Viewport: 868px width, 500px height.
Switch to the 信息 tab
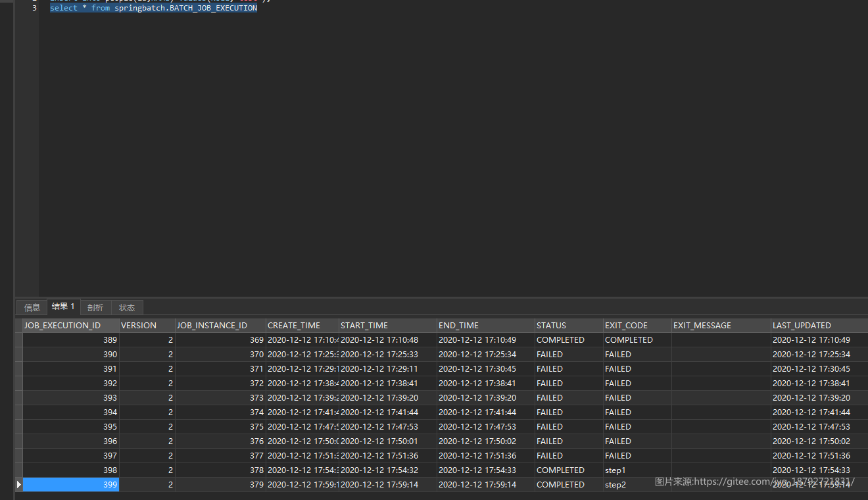click(32, 307)
